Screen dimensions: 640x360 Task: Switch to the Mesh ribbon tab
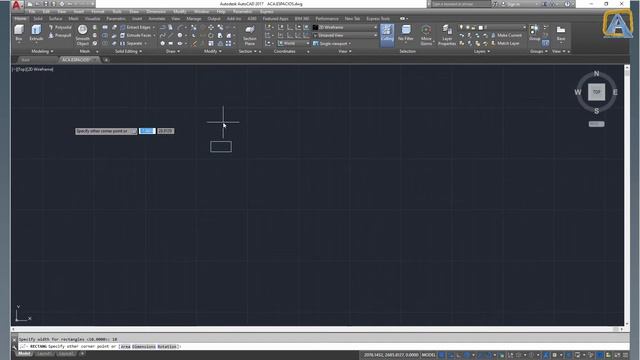[73, 19]
